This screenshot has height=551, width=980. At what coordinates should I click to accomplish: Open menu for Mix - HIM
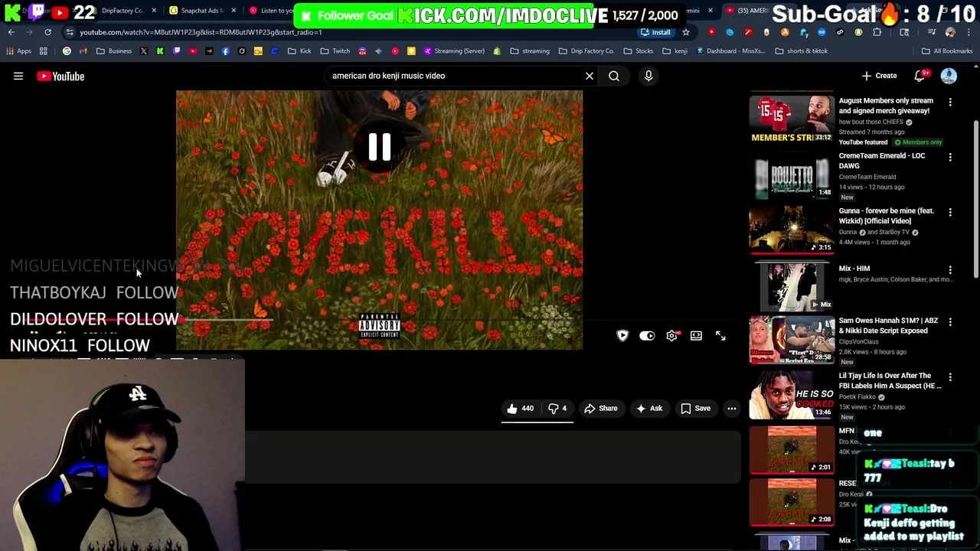click(x=950, y=269)
